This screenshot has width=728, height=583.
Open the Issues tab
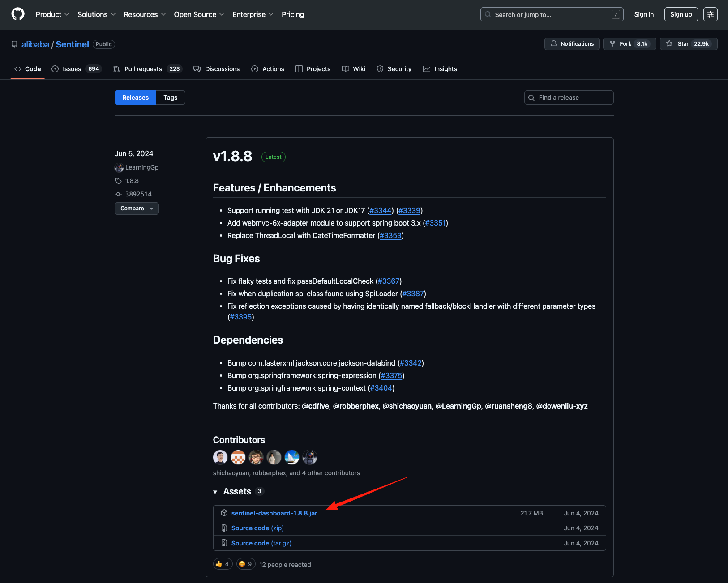(77, 69)
